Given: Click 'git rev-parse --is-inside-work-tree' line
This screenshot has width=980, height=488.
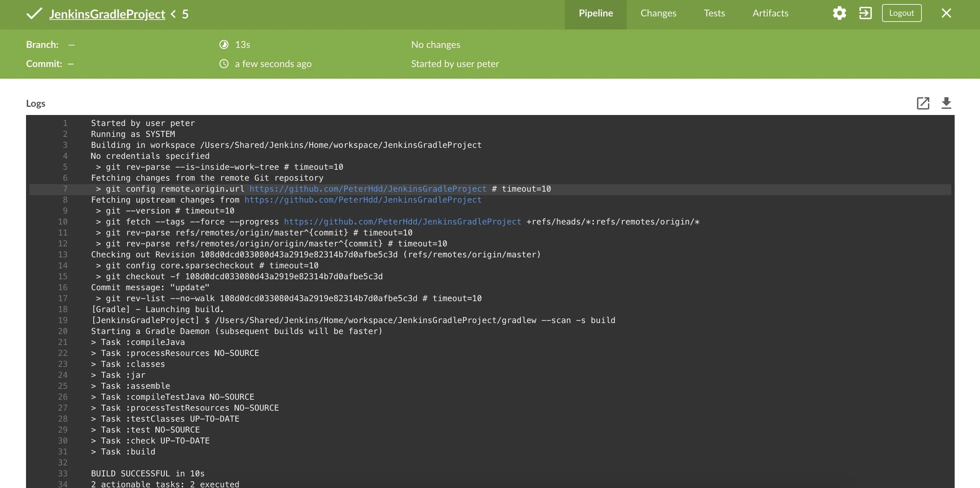Looking at the screenshot, I should coord(219,167).
